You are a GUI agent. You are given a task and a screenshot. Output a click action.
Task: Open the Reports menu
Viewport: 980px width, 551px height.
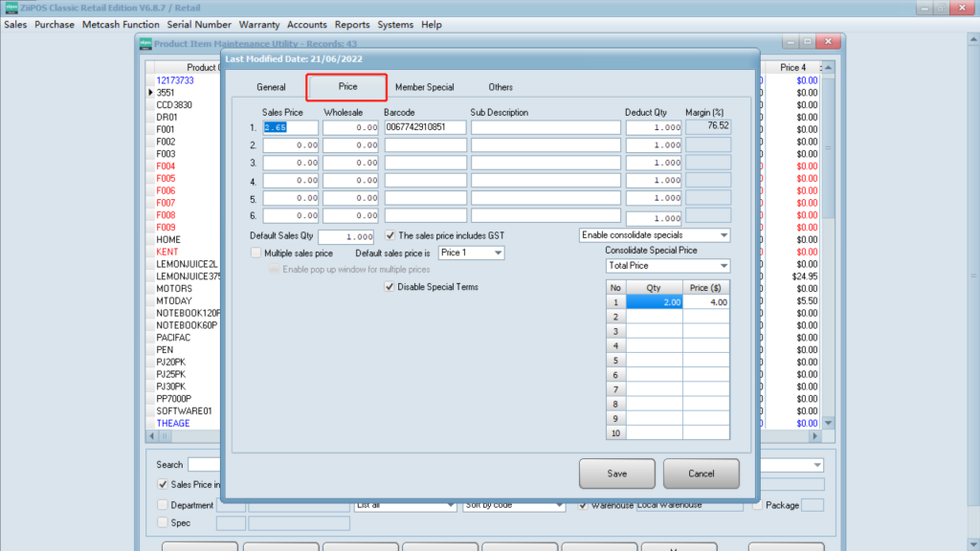[352, 24]
